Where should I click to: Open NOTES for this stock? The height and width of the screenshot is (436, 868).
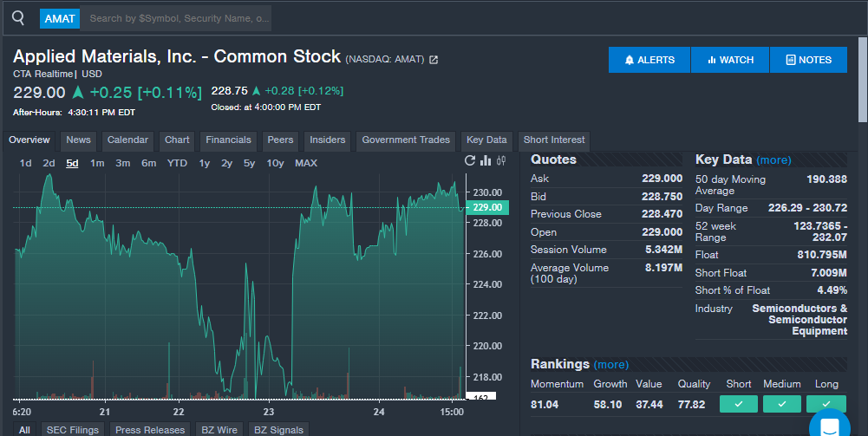click(x=808, y=60)
